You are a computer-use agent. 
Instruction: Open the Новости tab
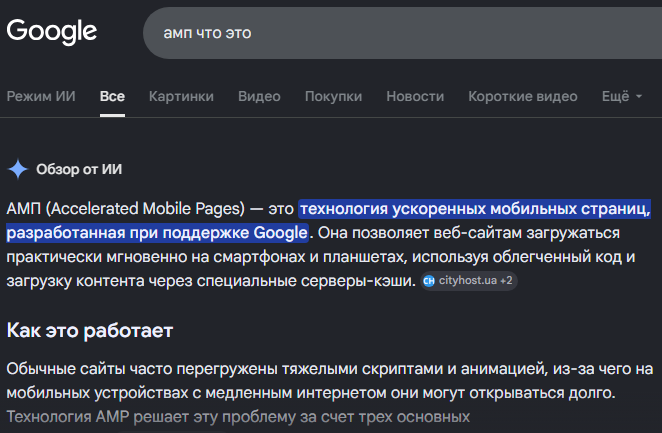pos(415,96)
